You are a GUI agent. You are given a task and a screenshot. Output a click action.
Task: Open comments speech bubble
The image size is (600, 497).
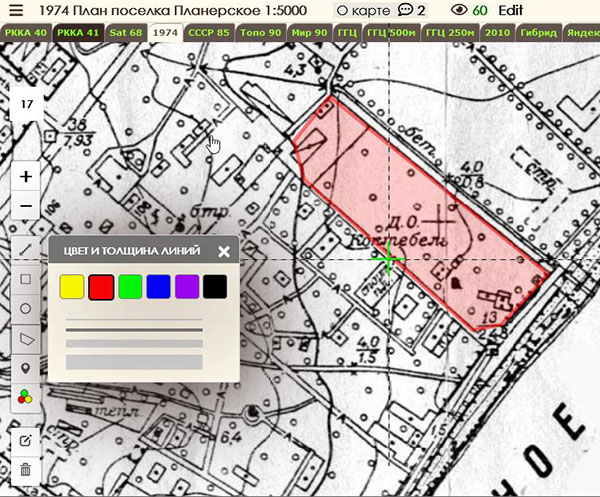click(405, 10)
